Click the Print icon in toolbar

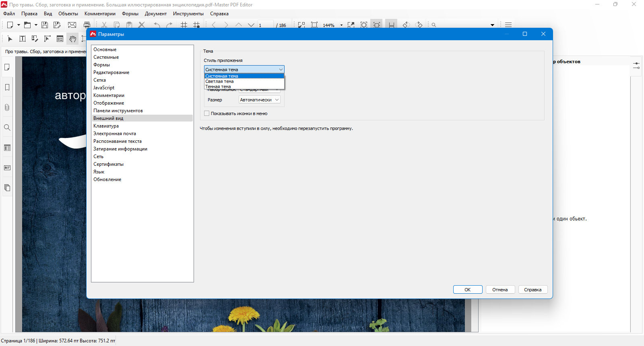[x=87, y=25]
